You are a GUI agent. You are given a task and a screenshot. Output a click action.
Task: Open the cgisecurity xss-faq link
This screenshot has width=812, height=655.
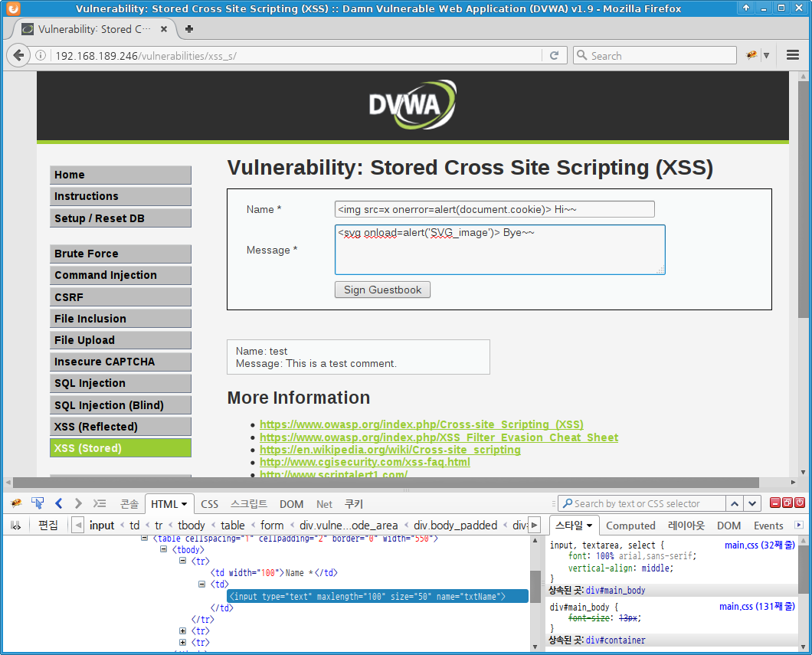point(365,462)
